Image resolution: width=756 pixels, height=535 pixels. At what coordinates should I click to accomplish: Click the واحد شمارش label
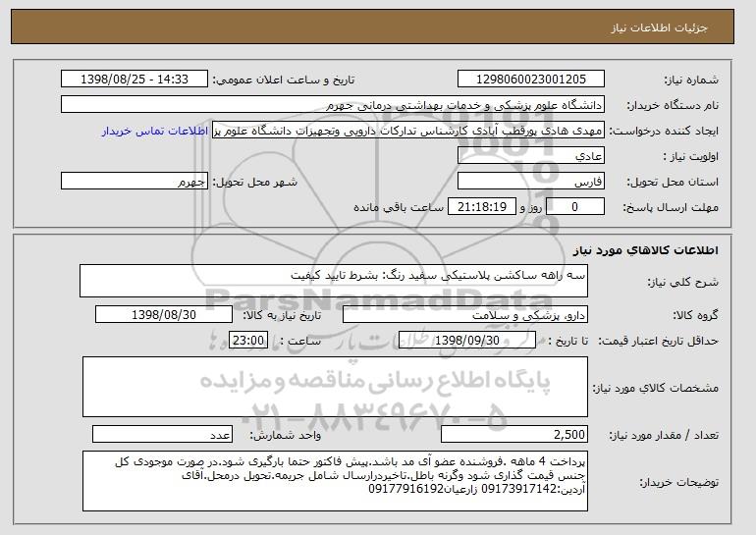(286, 435)
